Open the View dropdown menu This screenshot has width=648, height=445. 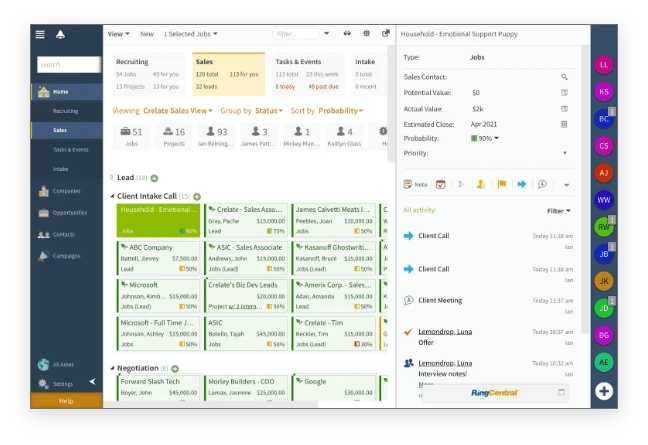(119, 34)
